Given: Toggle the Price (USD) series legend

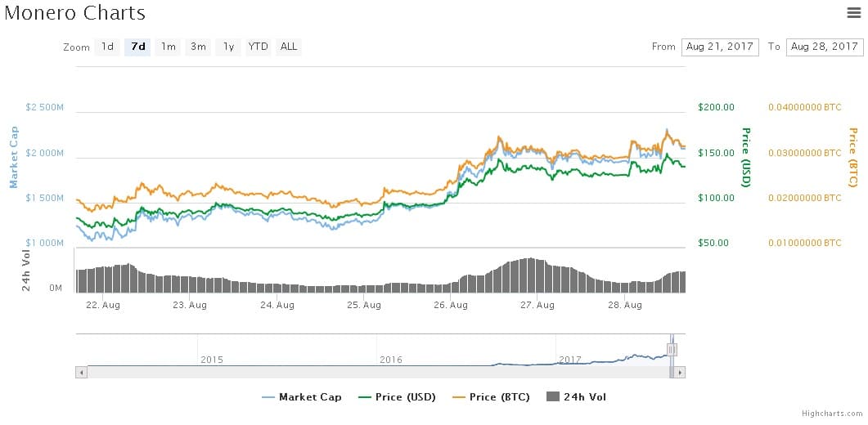Looking at the screenshot, I should click(397, 397).
